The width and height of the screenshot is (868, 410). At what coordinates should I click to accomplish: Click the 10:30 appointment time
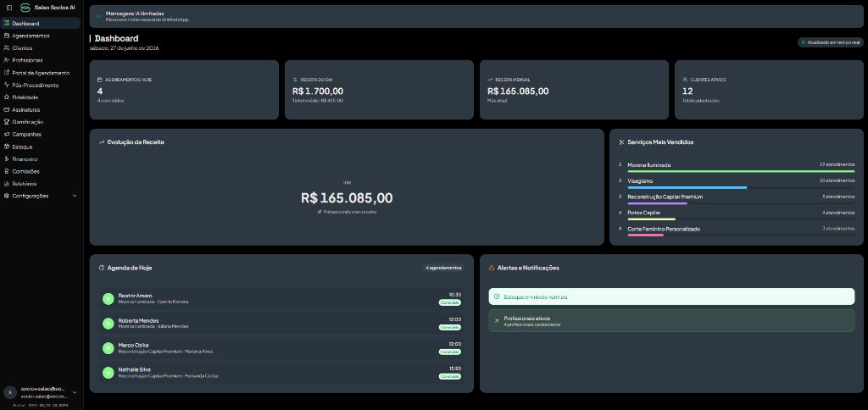(455, 295)
